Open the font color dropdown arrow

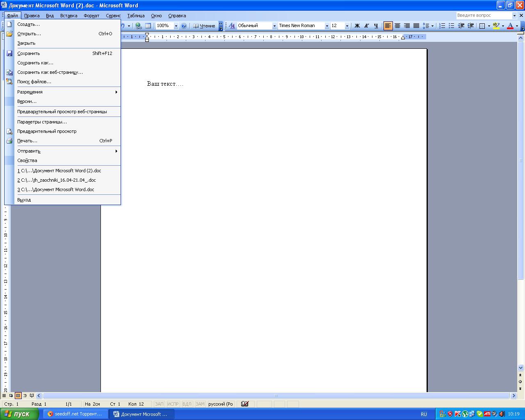point(517,26)
